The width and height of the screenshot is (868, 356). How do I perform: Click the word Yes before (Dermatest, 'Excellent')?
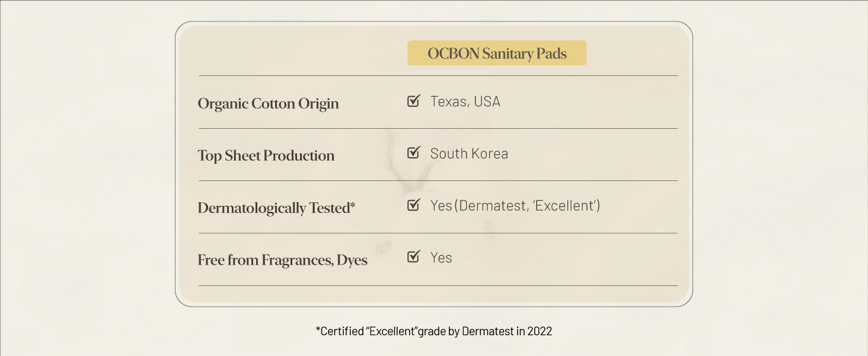441,206
